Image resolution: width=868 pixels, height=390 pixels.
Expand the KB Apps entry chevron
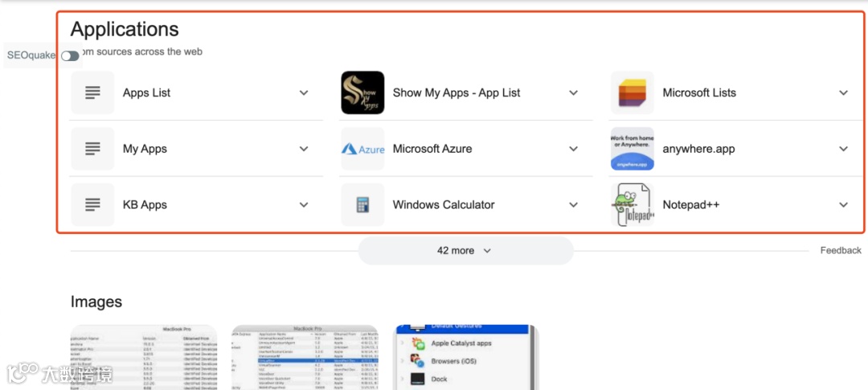[x=304, y=204]
